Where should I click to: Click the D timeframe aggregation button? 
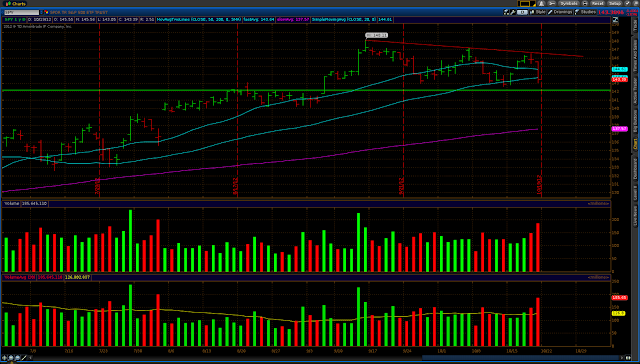pos(522,12)
